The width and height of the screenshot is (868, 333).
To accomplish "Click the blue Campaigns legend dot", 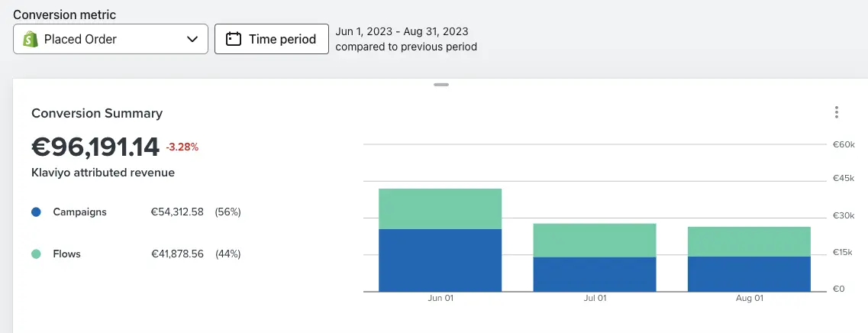I will [x=36, y=212].
